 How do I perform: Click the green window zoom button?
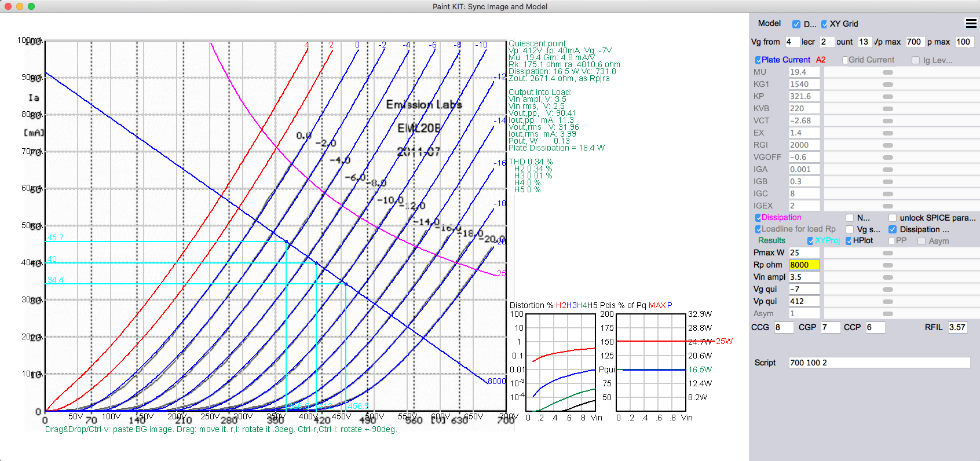pyautogui.click(x=31, y=6)
